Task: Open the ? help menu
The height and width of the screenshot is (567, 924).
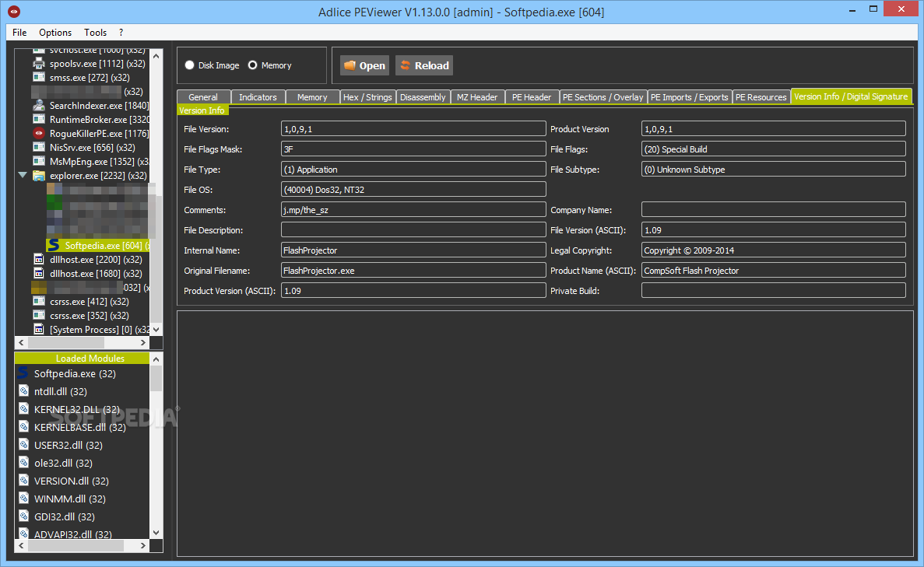Action: (121, 33)
